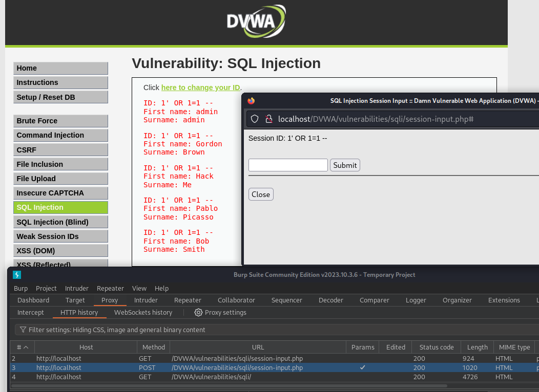
Task: Open XSS (DOM) page
Action: pos(60,251)
